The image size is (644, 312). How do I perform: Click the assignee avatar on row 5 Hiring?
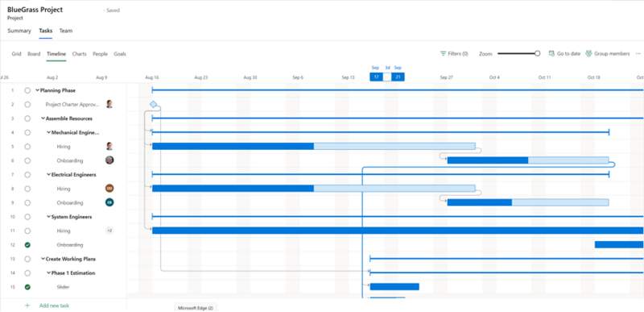coord(109,147)
